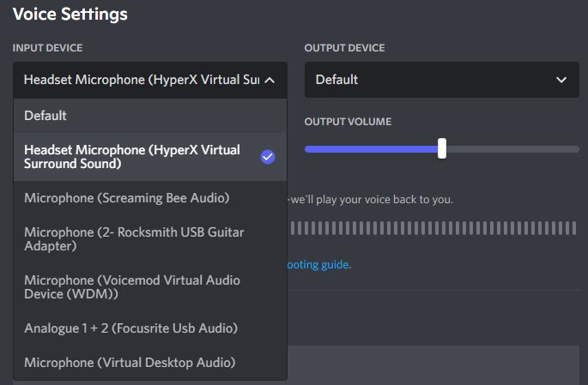Click the OUTPUT VOLUME label

[x=348, y=122]
